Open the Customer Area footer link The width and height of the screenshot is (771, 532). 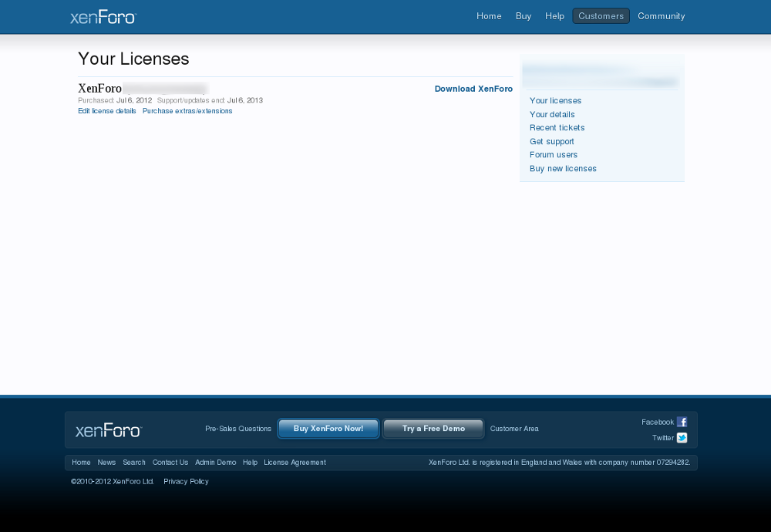[514, 429]
